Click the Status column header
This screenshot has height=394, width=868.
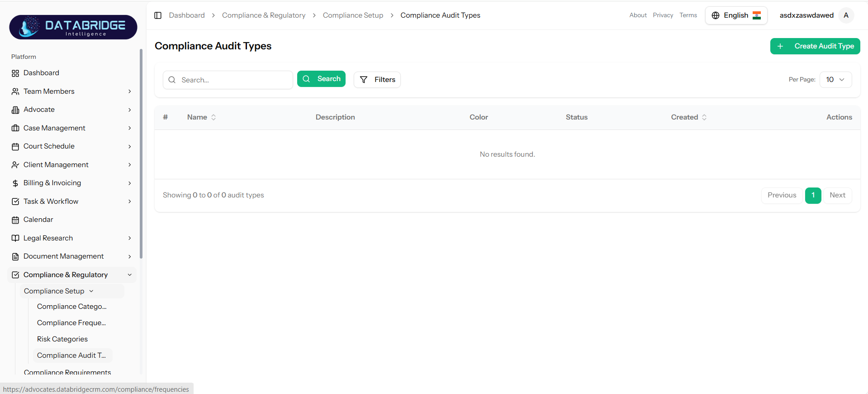(577, 117)
